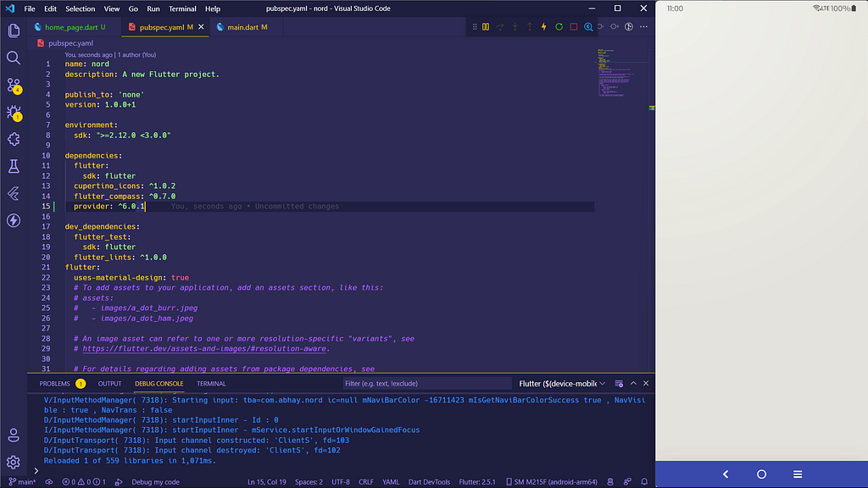Open the View menu

point(111,8)
